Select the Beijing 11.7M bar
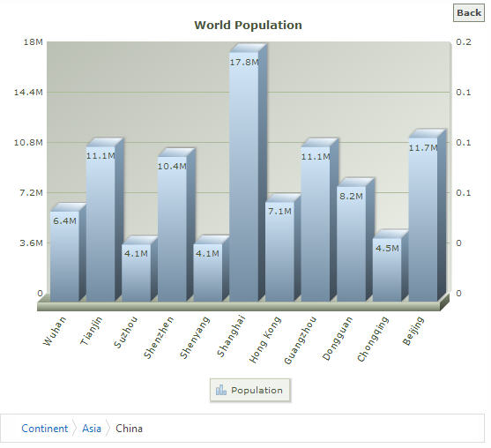This screenshot has width=491, height=448. 423,220
